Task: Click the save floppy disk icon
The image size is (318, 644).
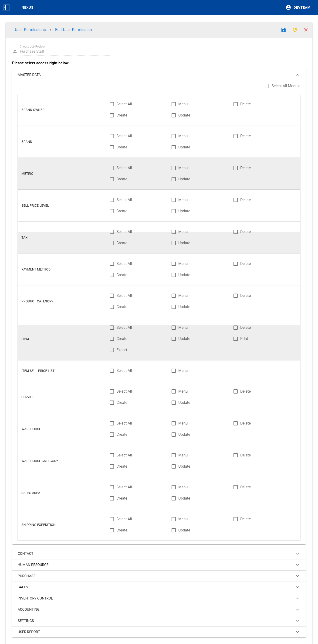Action: pyautogui.click(x=283, y=30)
